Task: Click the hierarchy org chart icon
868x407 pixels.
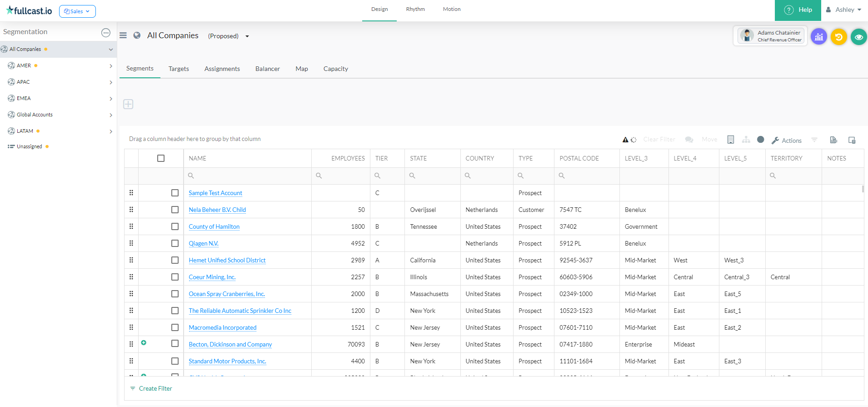Action: click(x=746, y=140)
